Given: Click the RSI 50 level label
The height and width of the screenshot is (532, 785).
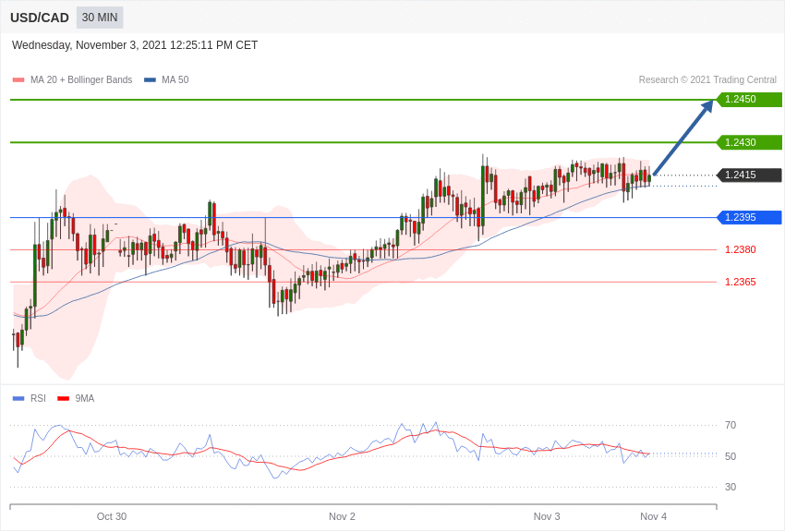Looking at the screenshot, I should [731, 456].
